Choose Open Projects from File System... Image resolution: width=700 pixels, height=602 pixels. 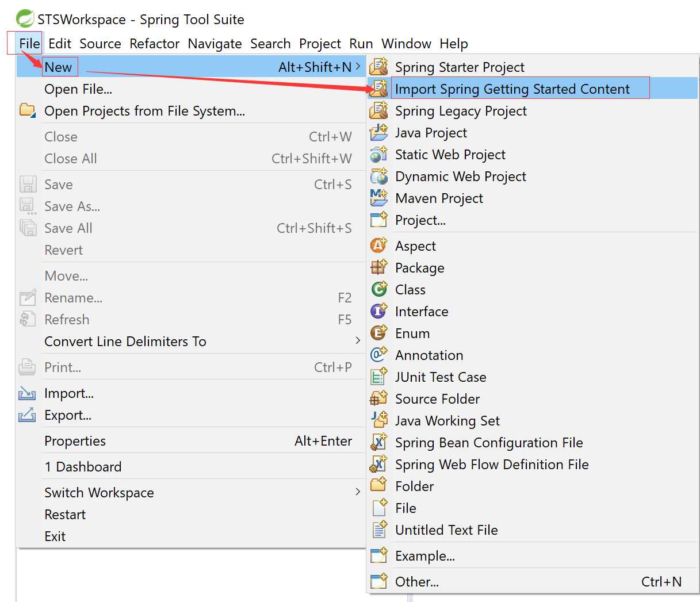tap(191, 111)
